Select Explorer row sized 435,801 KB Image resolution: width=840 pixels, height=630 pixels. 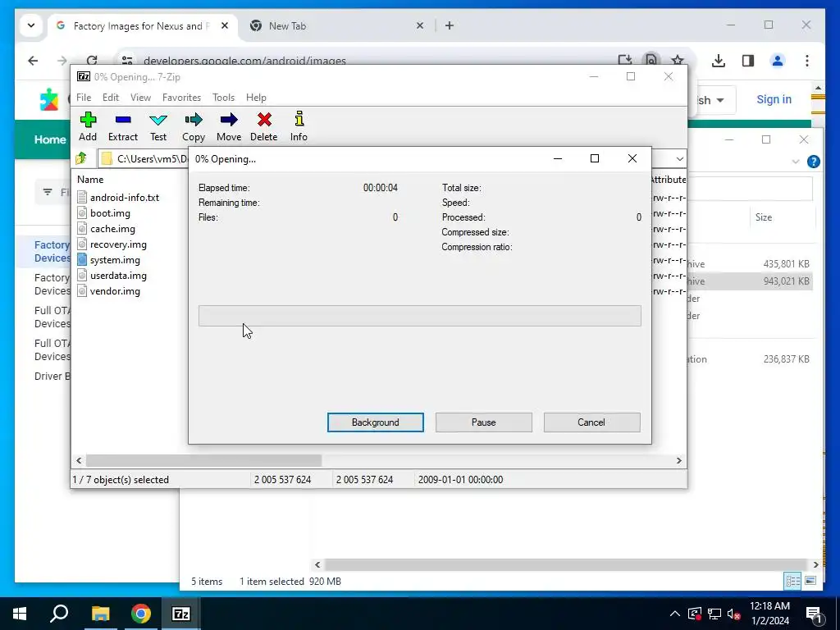click(750, 264)
